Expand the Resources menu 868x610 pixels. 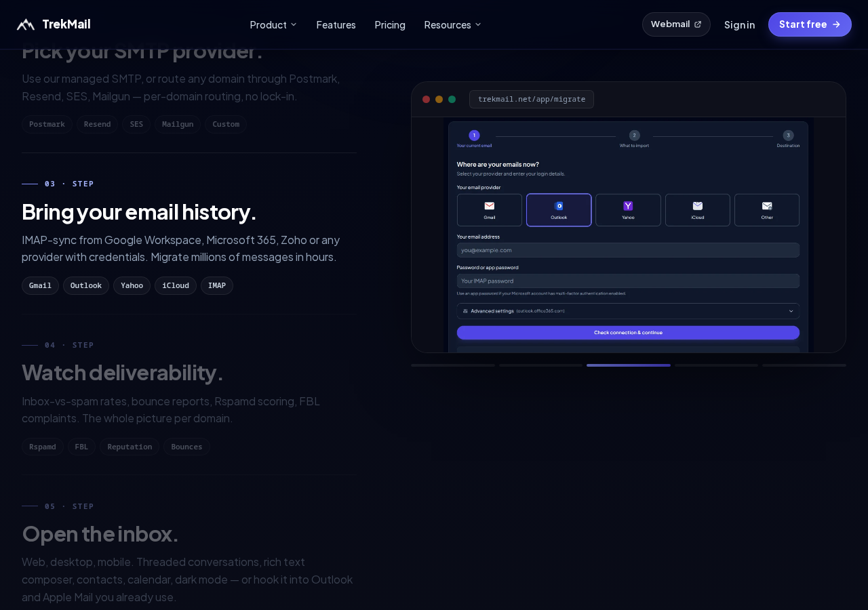pyautogui.click(x=452, y=24)
